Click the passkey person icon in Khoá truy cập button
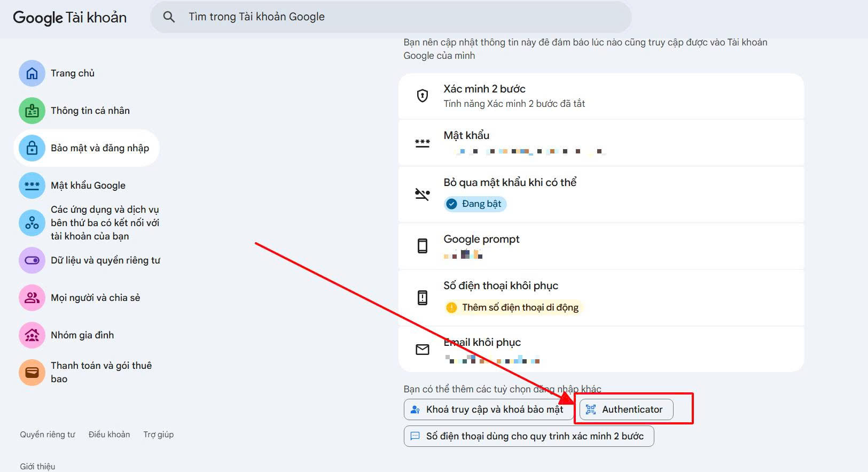This screenshot has height=472, width=868. tap(415, 409)
